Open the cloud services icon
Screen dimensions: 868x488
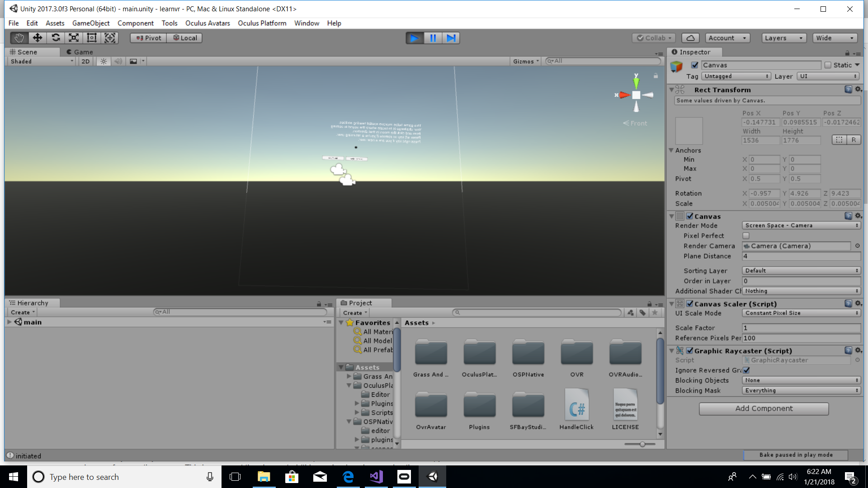pyautogui.click(x=690, y=38)
